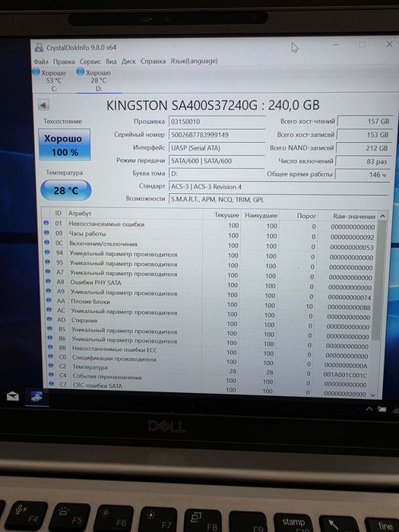This screenshot has width=399, height=532.
Task: Click the serial number field 50026B7783999149
Action: pyautogui.click(x=217, y=135)
